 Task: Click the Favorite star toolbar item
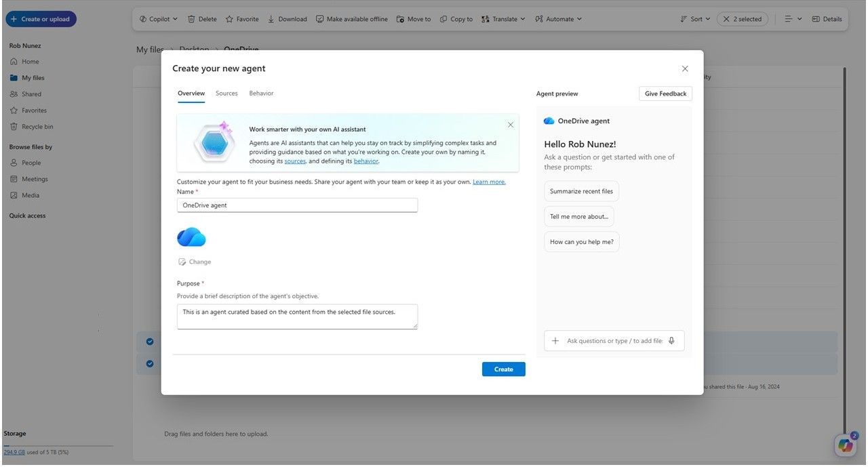(242, 19)
